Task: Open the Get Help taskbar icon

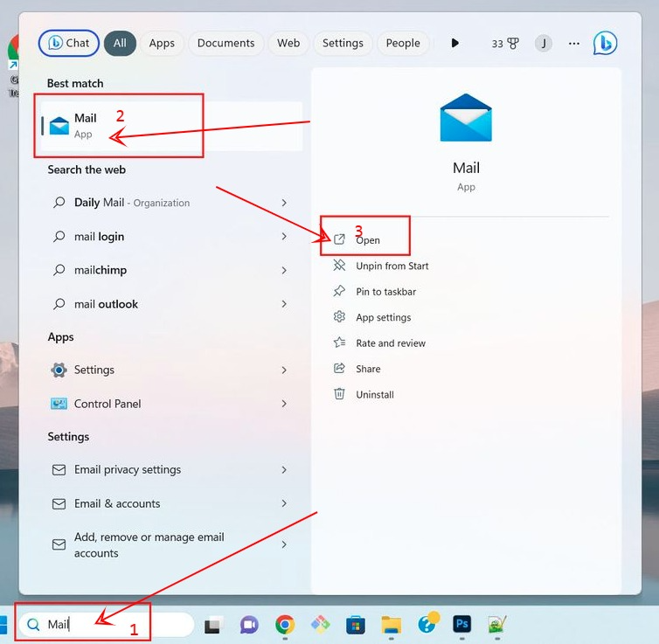Action: (x=428, y=622)
